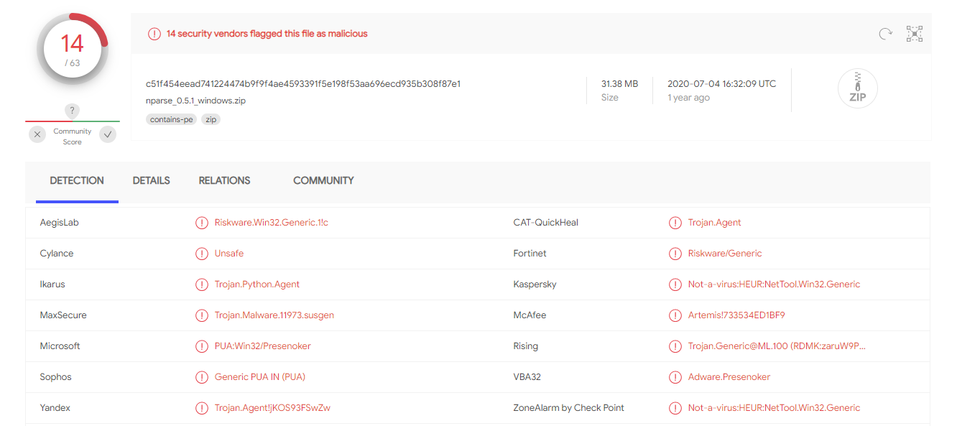The height and width of the screenshot is (426, 980).
Task: Click the alert icon beside Riskware.Win32.Generic.1!c
Action: (202, 223)
